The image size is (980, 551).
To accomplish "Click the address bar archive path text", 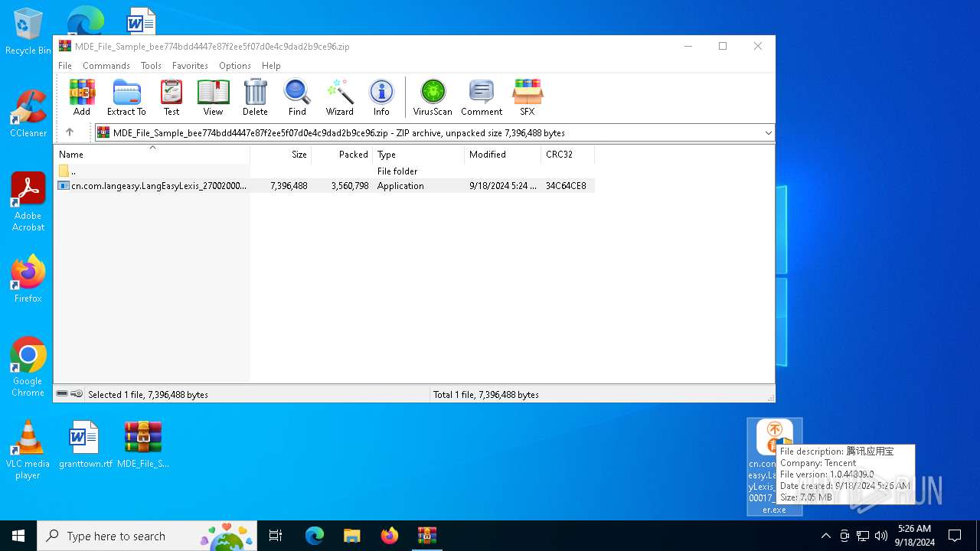I will [339, 132].
